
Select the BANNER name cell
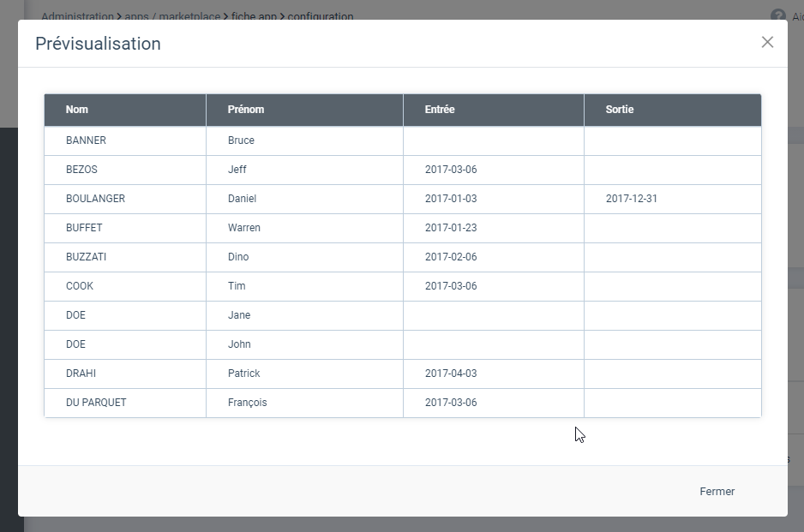(x=86, y=140)
